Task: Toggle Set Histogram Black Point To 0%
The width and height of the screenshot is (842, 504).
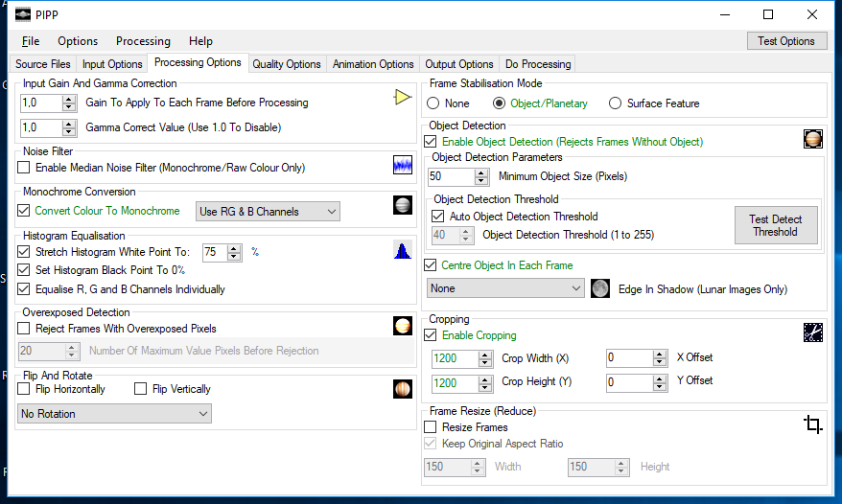Action: tap(24, 270)
